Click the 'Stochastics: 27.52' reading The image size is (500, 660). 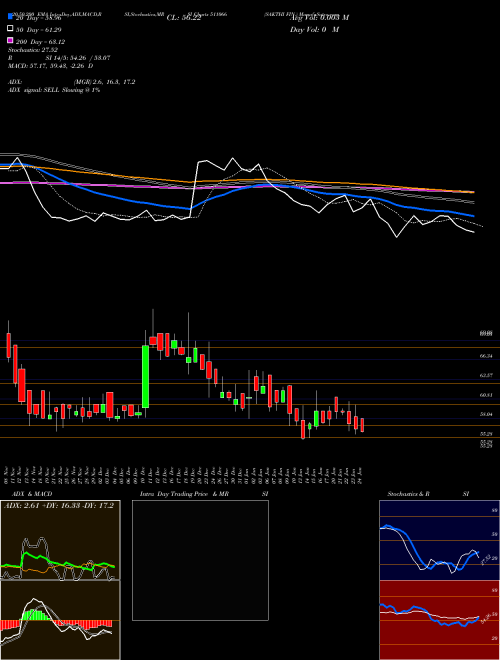pos(33,50)
